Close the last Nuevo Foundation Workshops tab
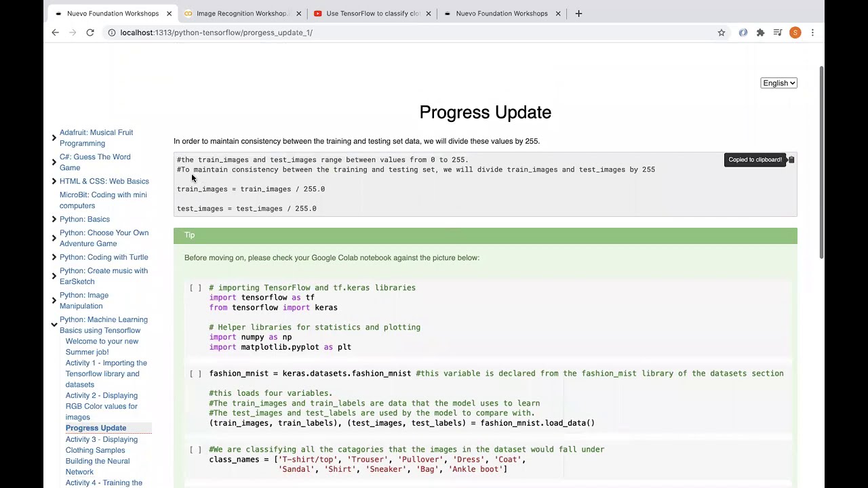 (558, 14)
